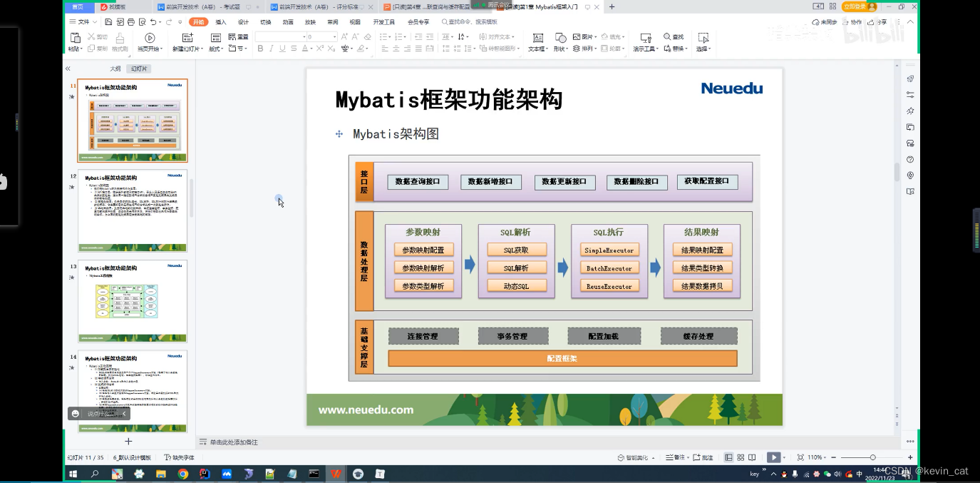Screen dimensions: 980x483
Task: Open the font name combo box
Action: tap(279, 36)
